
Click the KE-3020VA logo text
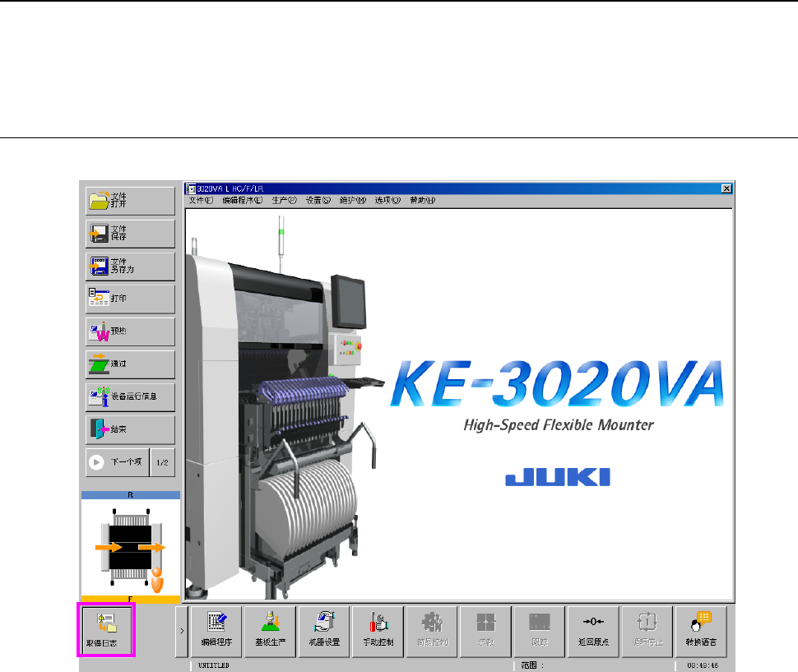558,383
